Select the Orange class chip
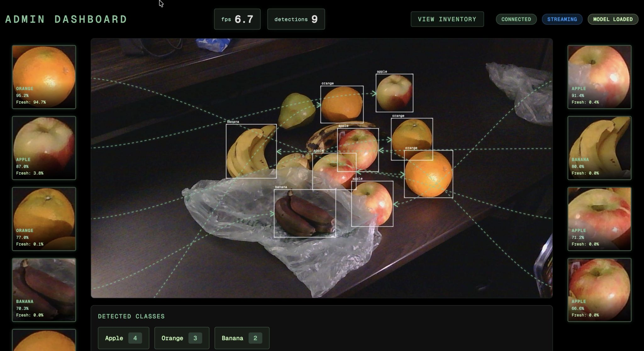This screenshot has height=351, width=644. point(181,338)
